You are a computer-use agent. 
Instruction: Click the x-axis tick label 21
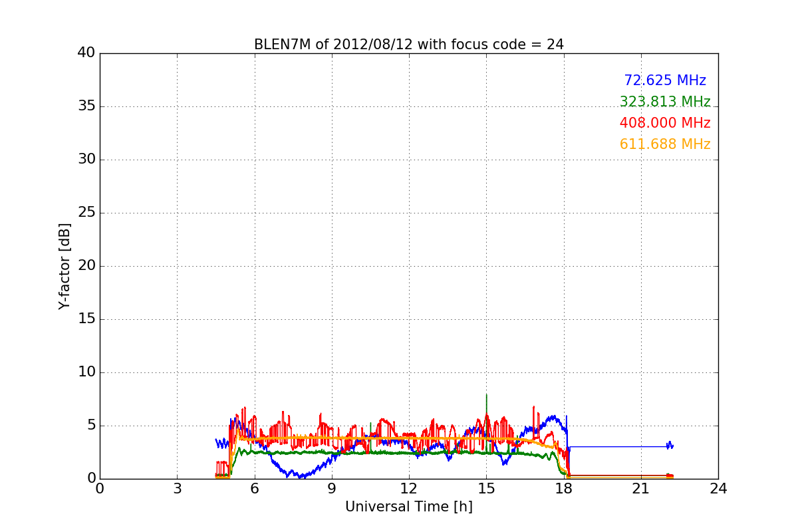pyautogui.click(x=641, y=489)
